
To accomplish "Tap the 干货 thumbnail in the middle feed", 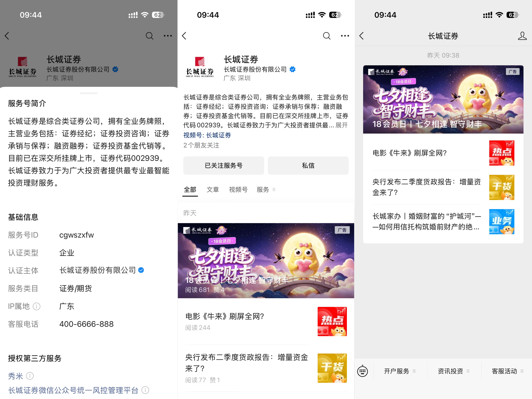I will click(x=332, y=368).
